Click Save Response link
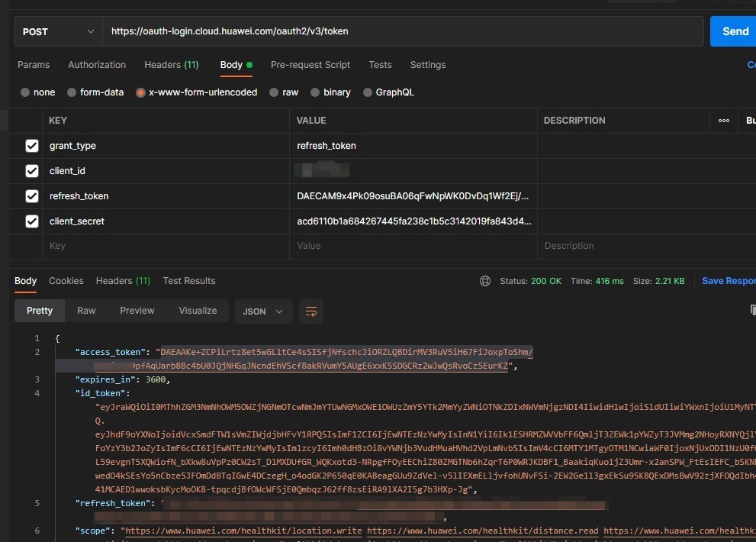 728,281
